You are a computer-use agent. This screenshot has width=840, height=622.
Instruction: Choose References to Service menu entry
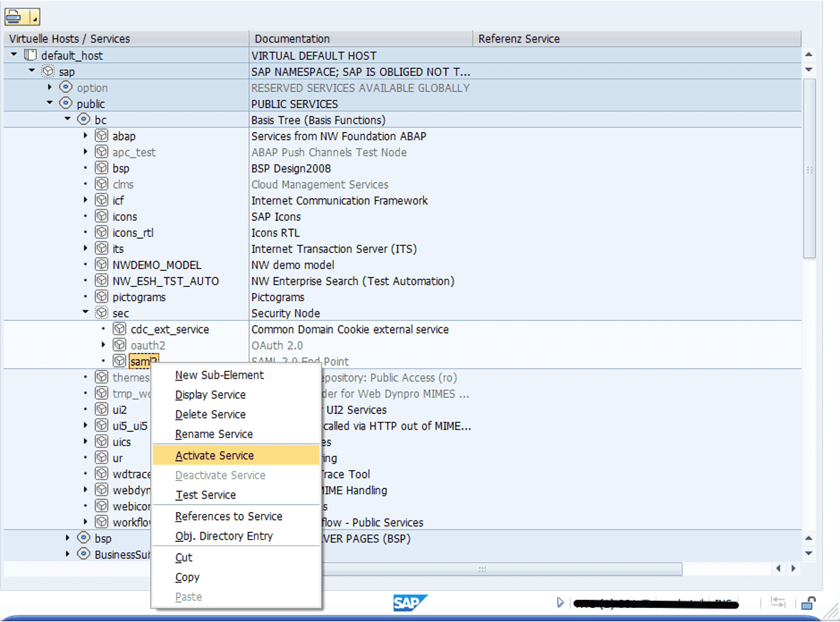pyautogui.click(x=229, y=516)
